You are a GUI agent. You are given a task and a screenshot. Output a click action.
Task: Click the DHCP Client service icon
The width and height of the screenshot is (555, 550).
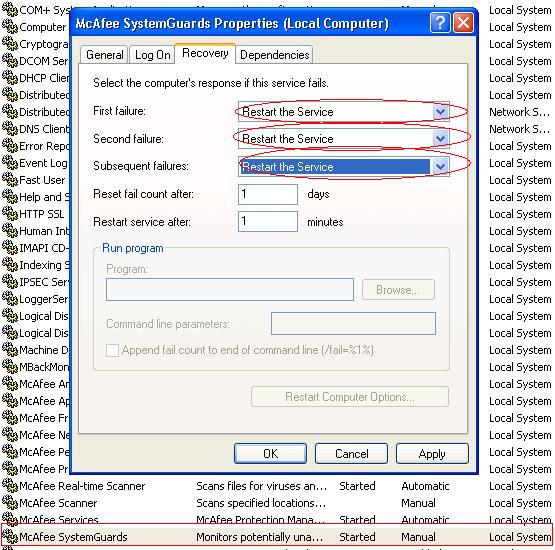click(10, 78)
